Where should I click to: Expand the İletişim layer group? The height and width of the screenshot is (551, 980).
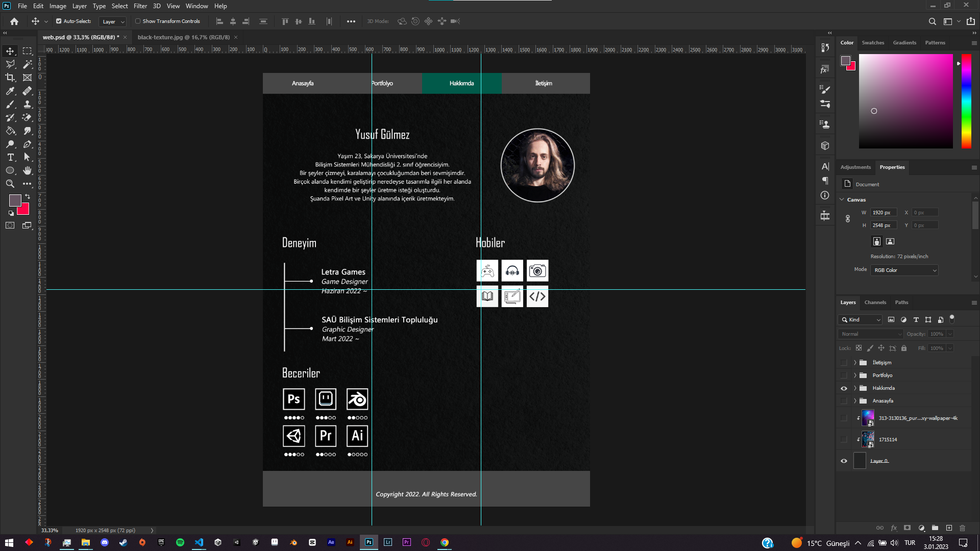[855, 362]
